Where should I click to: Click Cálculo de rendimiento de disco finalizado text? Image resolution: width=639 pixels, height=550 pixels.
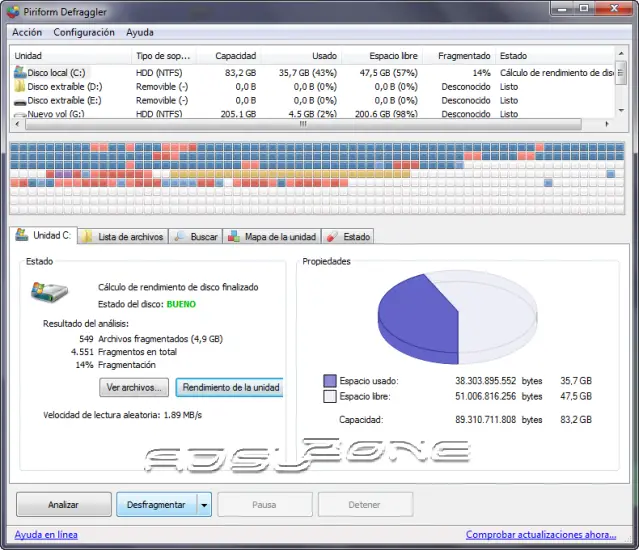tap(178, 287)
